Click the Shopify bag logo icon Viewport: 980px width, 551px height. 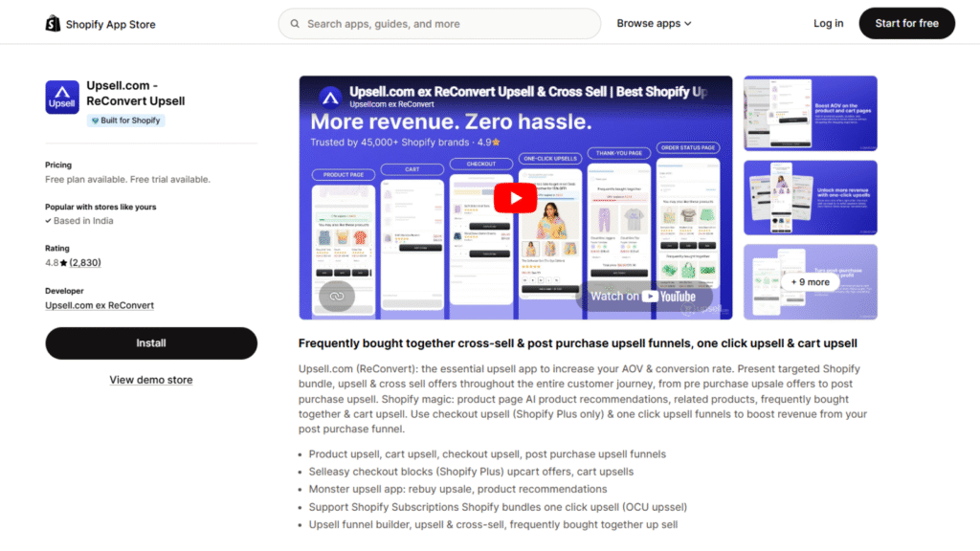point(54,24)
